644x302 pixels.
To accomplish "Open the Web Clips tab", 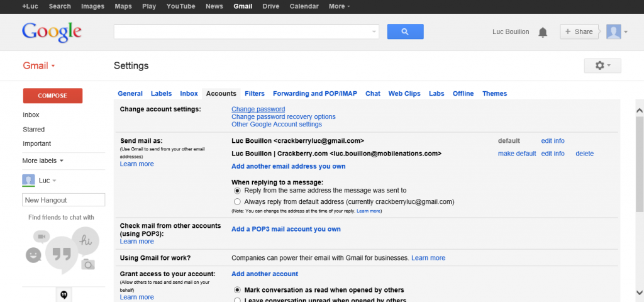I will tap(404, 94).
